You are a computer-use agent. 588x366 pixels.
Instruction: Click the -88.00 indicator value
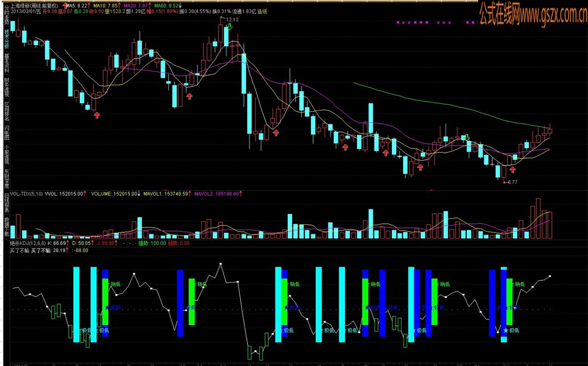[x=81, y=250]
